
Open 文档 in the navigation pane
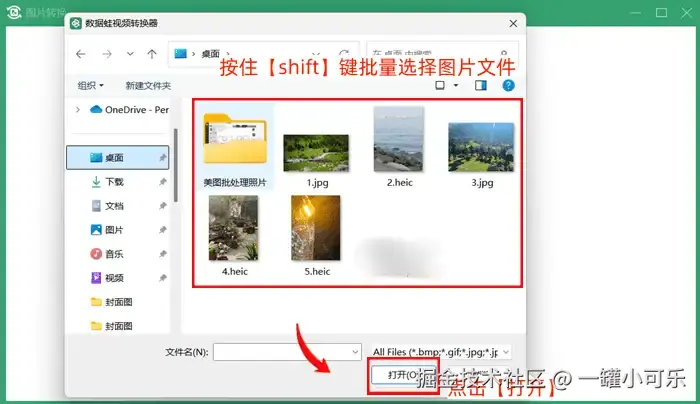(114, 206)
